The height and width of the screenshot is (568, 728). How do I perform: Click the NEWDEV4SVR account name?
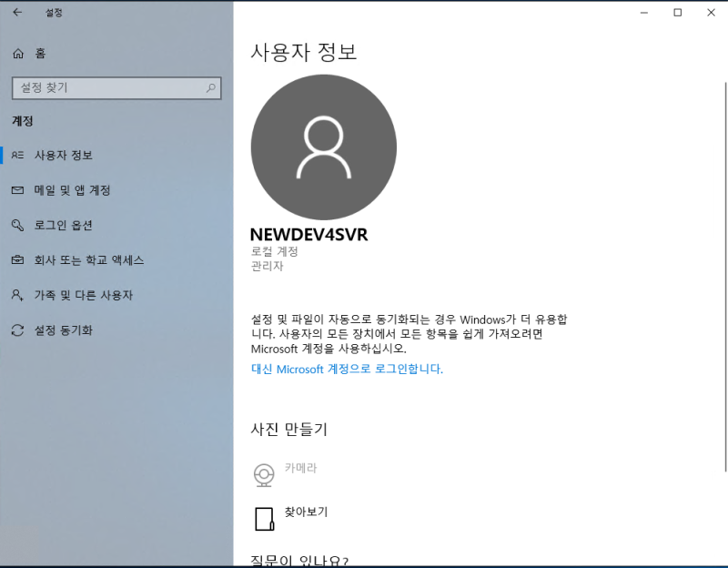308,235
